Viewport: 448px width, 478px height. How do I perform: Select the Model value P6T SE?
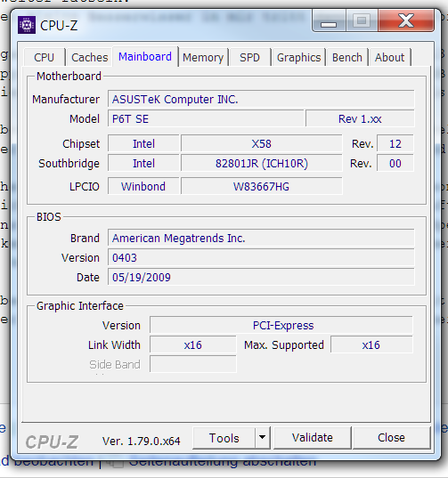click(x=206, y=118)
